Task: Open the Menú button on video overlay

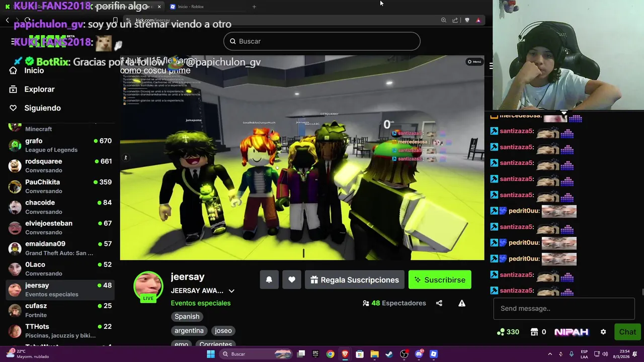Action: coord(474,62)
